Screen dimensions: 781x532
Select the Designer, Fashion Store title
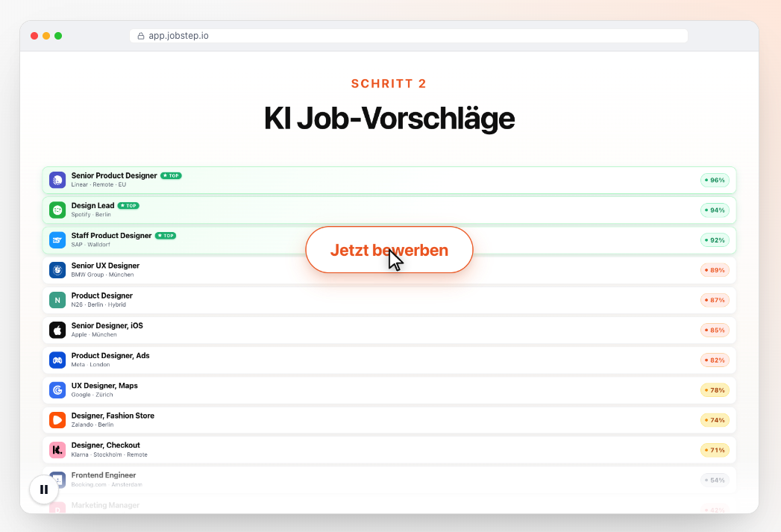(x=113, y=416)
